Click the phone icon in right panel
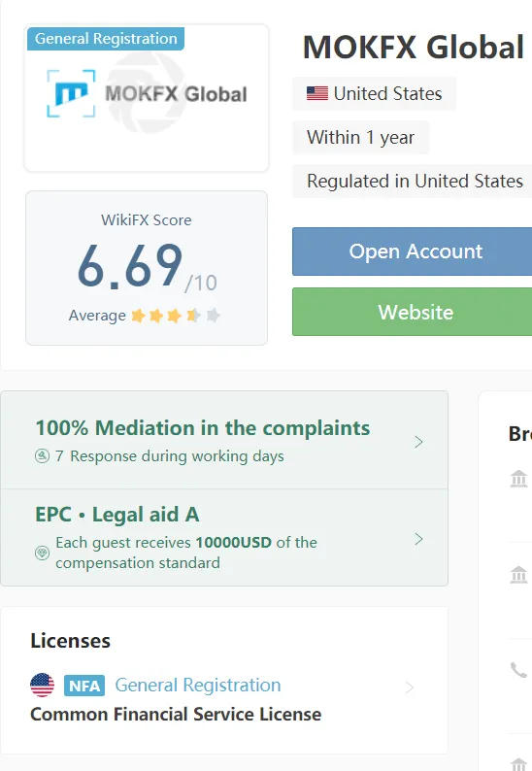The height and width of the screenshot is (771, 532). tap(518, 670)
